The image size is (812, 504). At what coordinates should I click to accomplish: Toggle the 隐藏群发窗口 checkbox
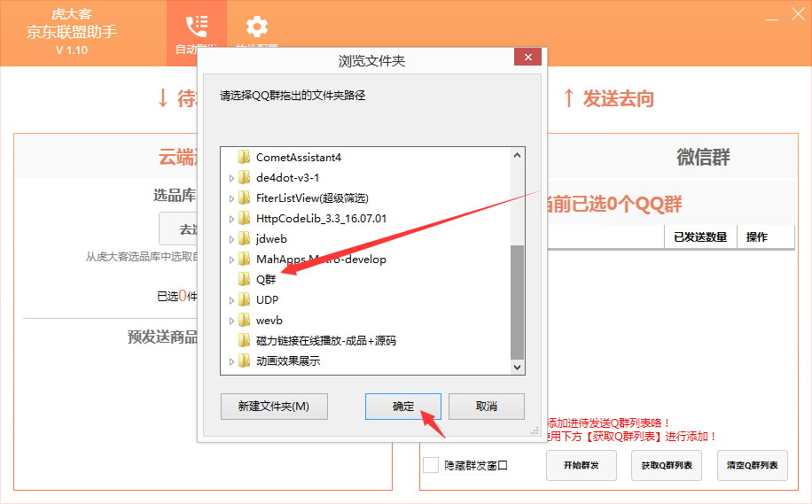tap(431, 465)
